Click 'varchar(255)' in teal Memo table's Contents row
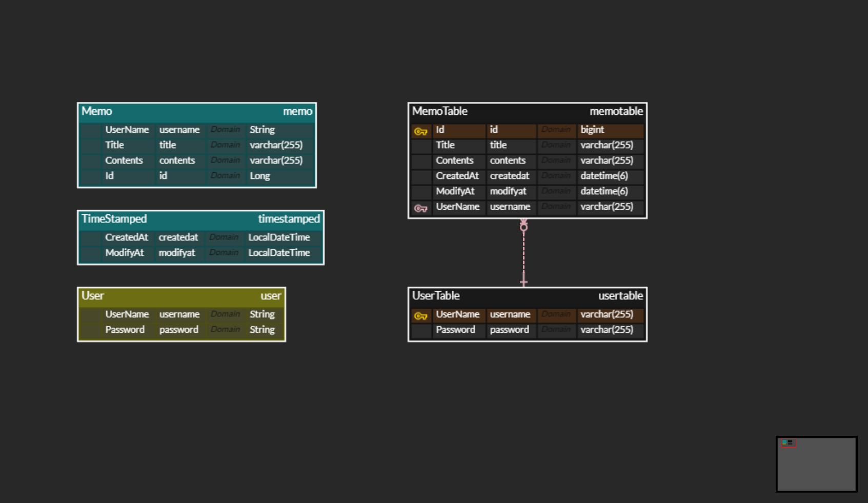Image resolution: width=868 pixels, height=503 pixels. tap(276, 160)
